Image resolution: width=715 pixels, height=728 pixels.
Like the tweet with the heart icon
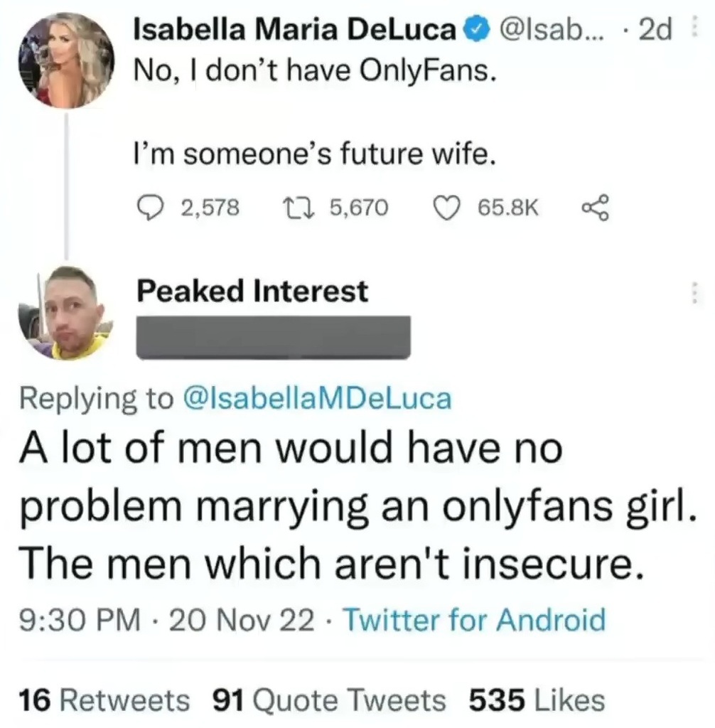446,208
